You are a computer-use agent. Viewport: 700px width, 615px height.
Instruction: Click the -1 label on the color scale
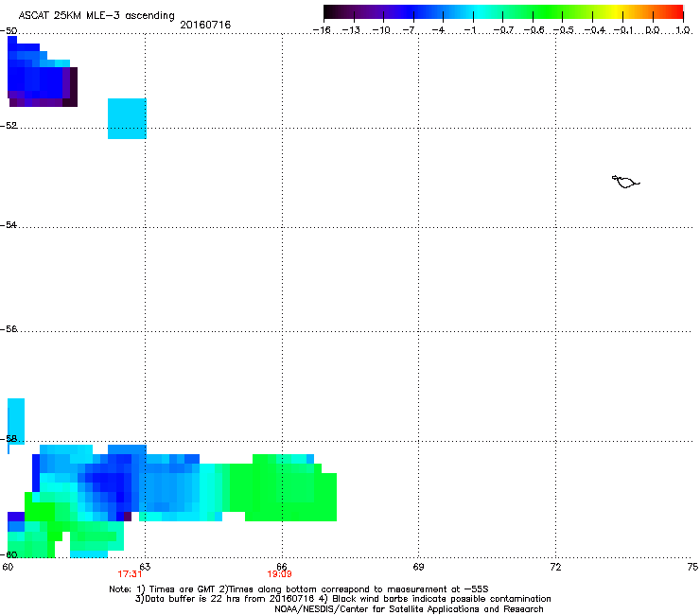[x=469, y=30]
